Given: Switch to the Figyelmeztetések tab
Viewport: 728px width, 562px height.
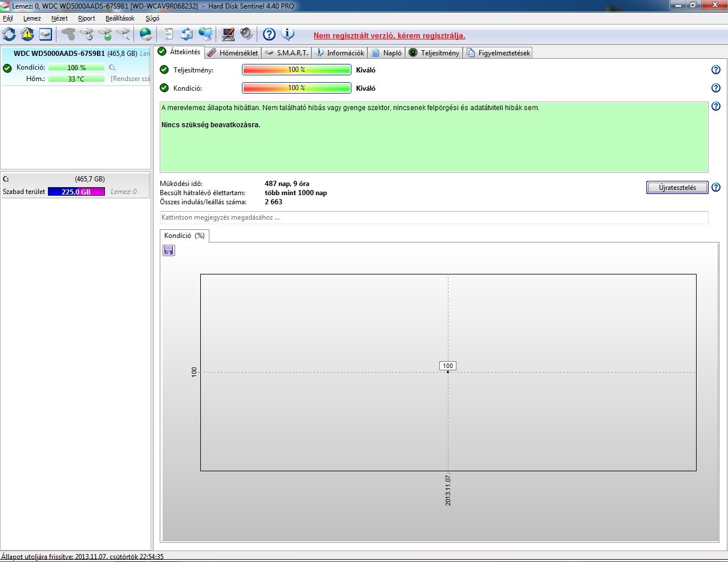Looking at the screenshot, I should pos(498,52).
